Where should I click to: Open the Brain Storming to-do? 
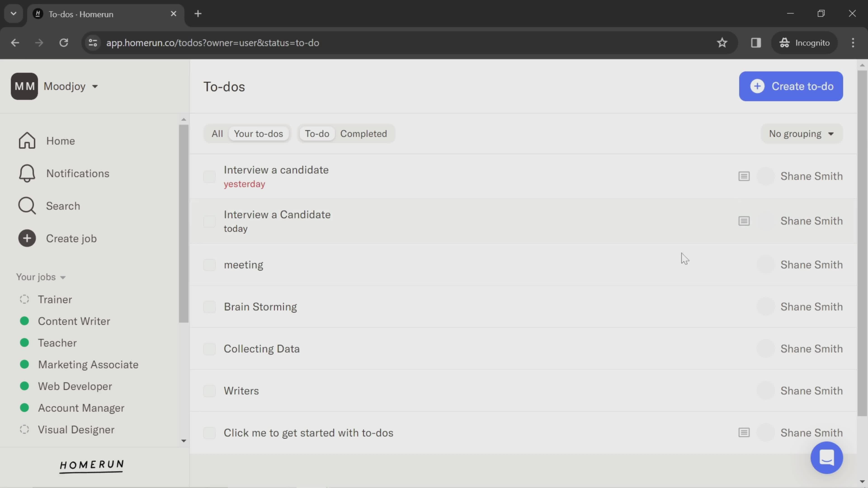(260, 307)
